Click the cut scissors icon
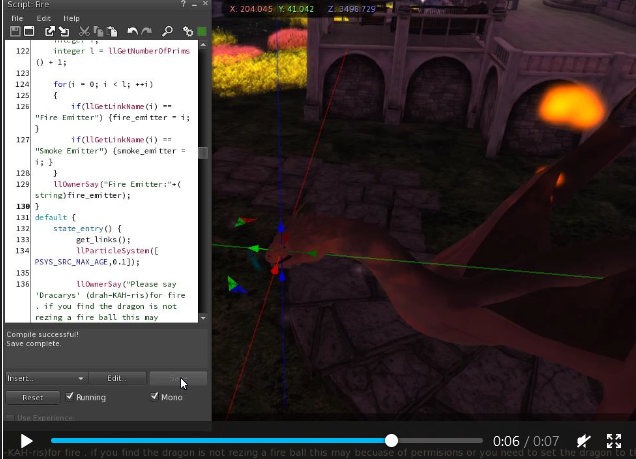The image size is (636, 459). click(x=84, y=31)
